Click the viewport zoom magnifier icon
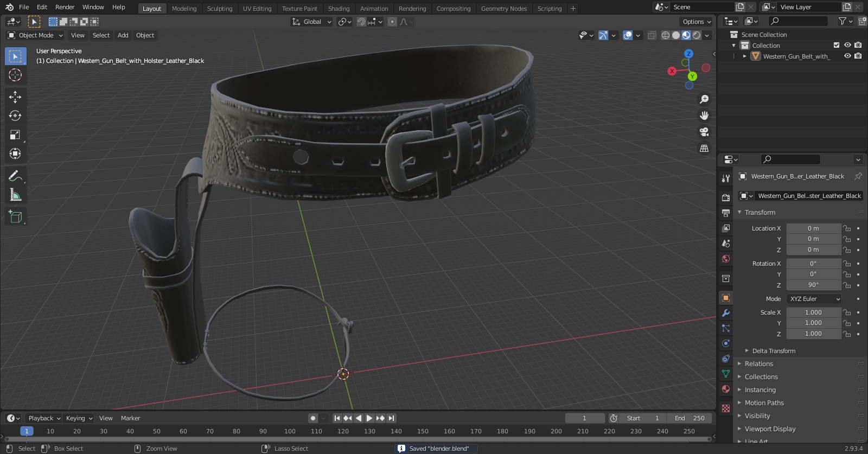 tap(704, 99)
